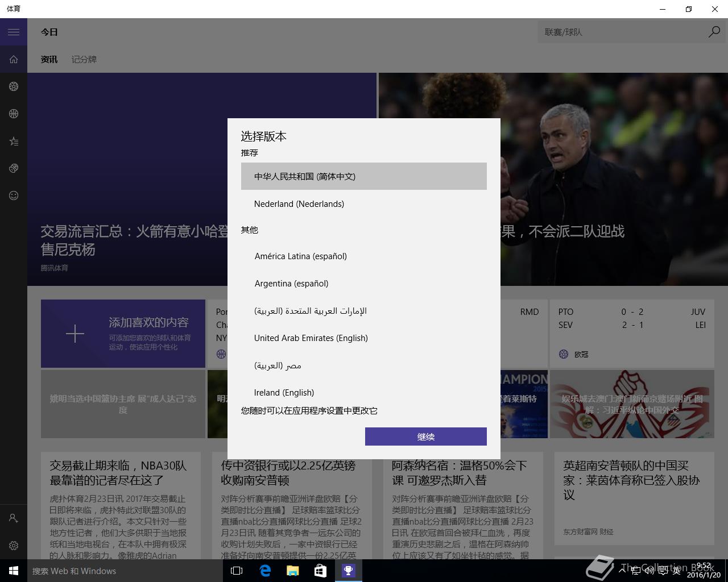Choose Ireland (English) edition
The image size is (728, 582).
click(364, 392)
